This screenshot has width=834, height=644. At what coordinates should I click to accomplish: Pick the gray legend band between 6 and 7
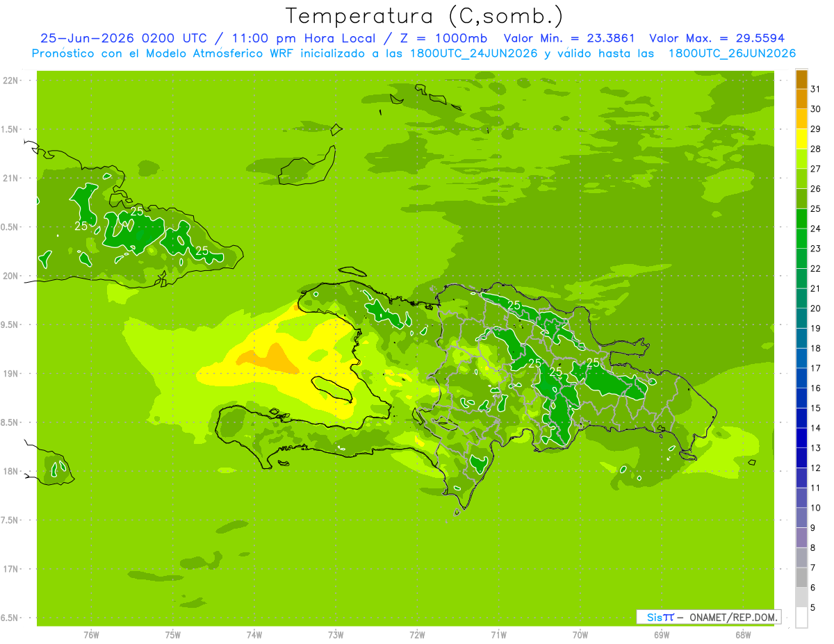pyautogui.click(x=801, y=577)
